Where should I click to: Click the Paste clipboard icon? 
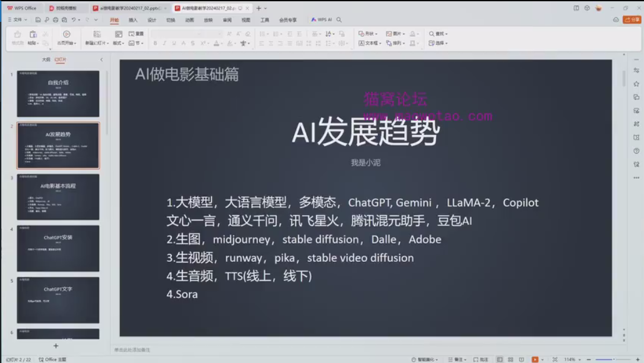point(33,34)
